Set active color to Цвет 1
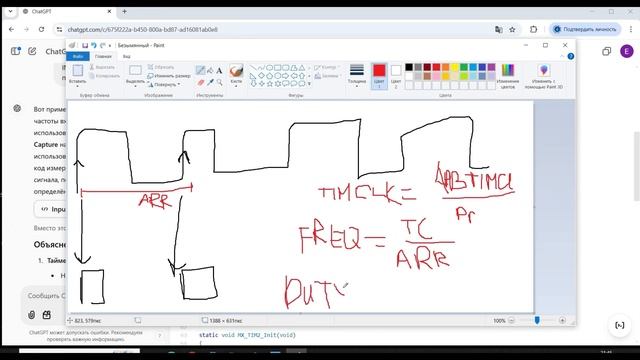 coord(379,76)
